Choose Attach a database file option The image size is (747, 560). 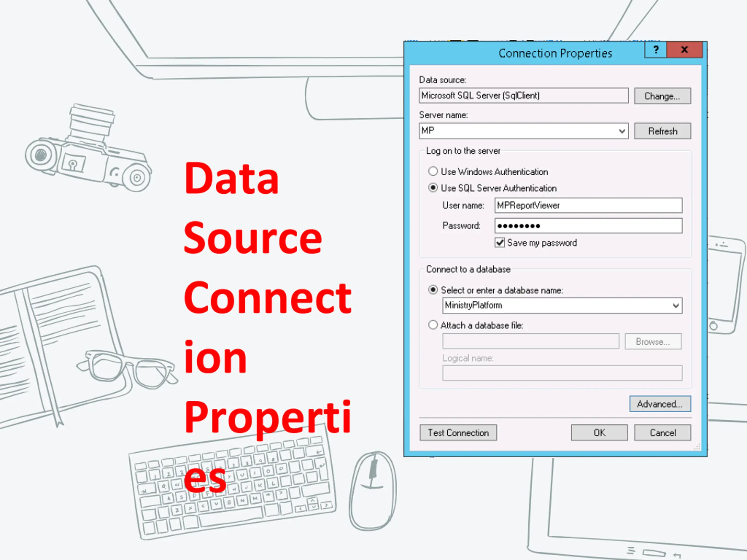[433, 325]
